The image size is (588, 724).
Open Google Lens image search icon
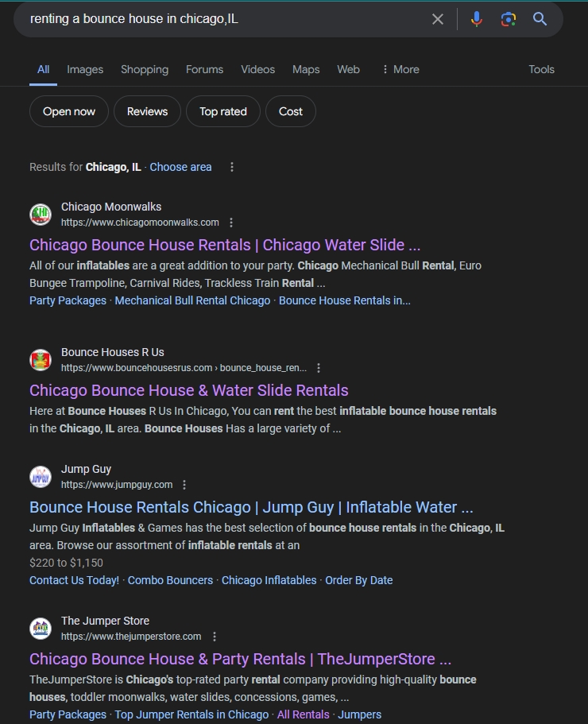point(509,19)
